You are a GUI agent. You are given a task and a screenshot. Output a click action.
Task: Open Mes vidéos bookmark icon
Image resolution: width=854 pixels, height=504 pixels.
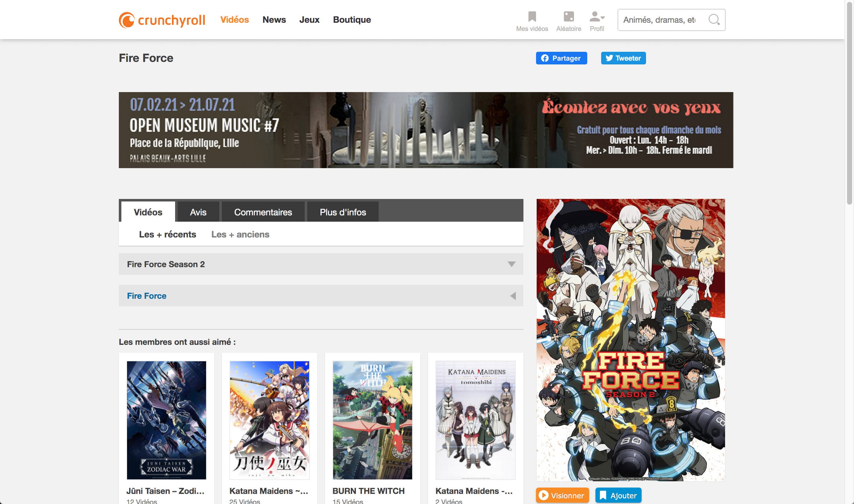(x=532, y=17)
